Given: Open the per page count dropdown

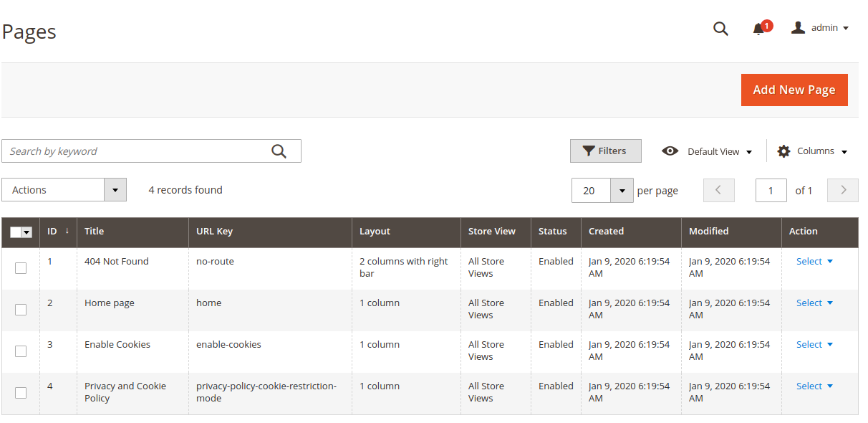Looking at the screenshot, I should (x=622, y=190).
